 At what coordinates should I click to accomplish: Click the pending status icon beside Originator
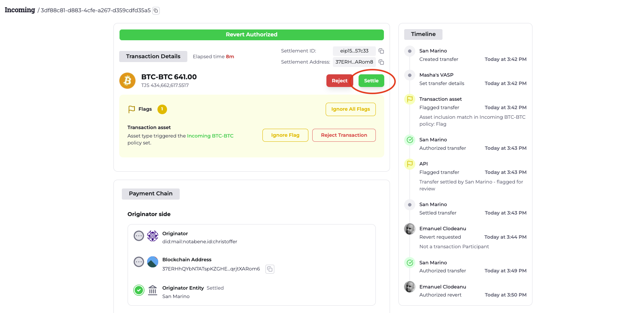click(x=139, y=236)
